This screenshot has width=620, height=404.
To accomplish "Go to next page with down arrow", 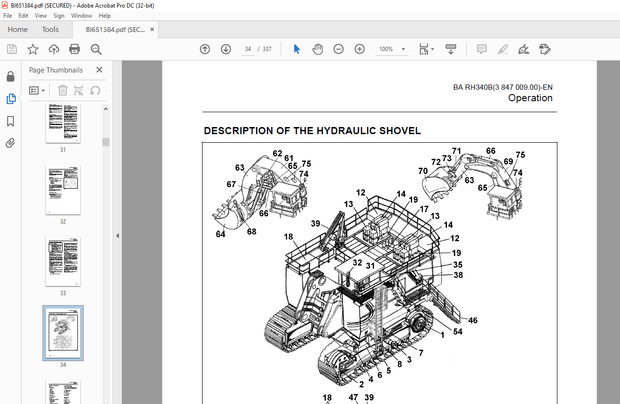I will (225, 49).
